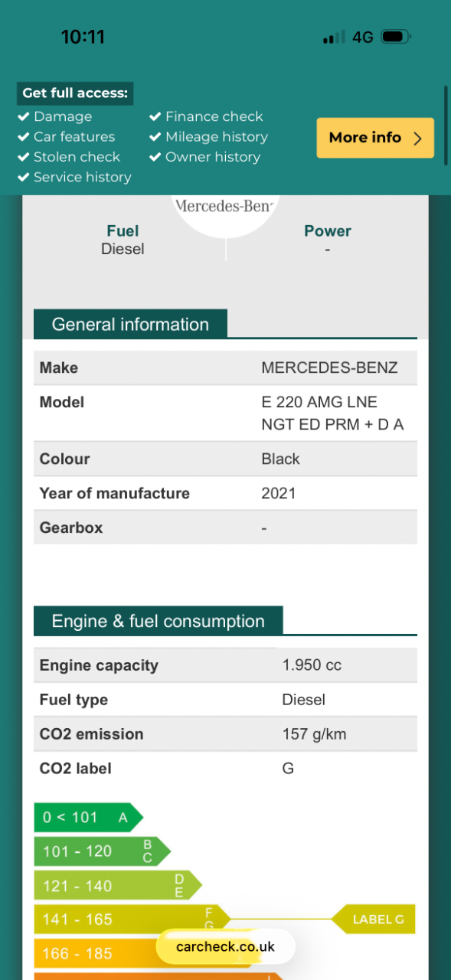Tap the battery icon in status bar
This screenshot has height=980, width=451.
tap(397, 37)
